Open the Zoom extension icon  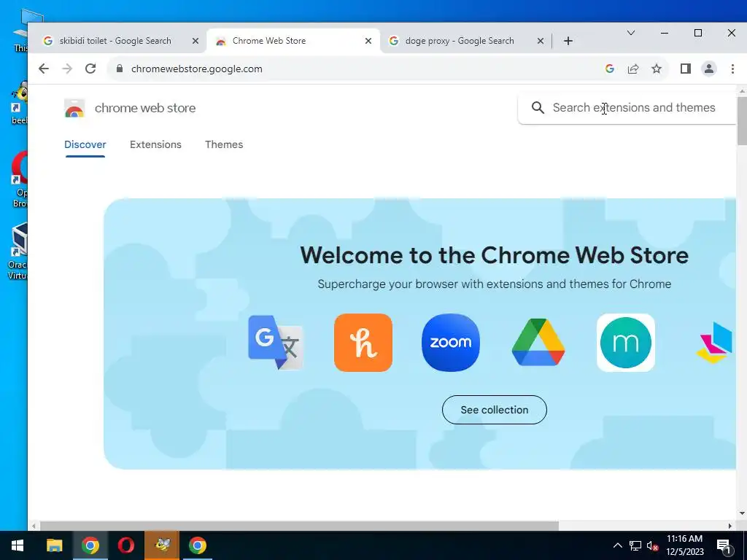tap(451, 343)
